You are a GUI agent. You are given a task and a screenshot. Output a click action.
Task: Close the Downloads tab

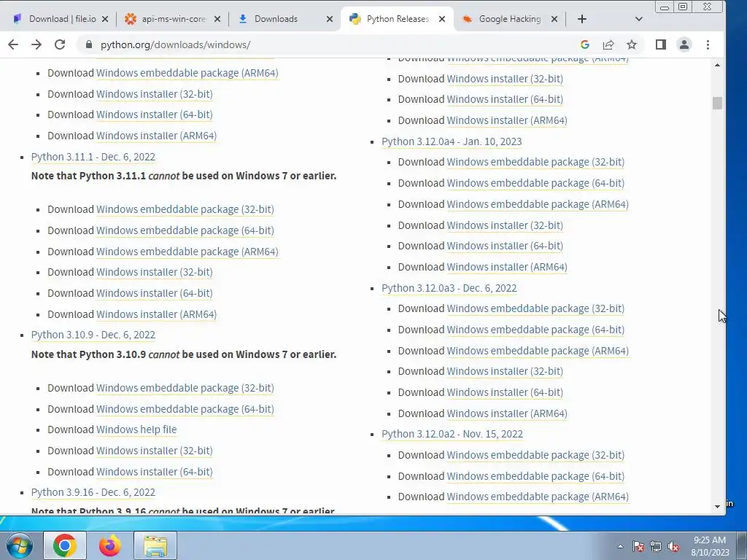[x=330, y=19]
